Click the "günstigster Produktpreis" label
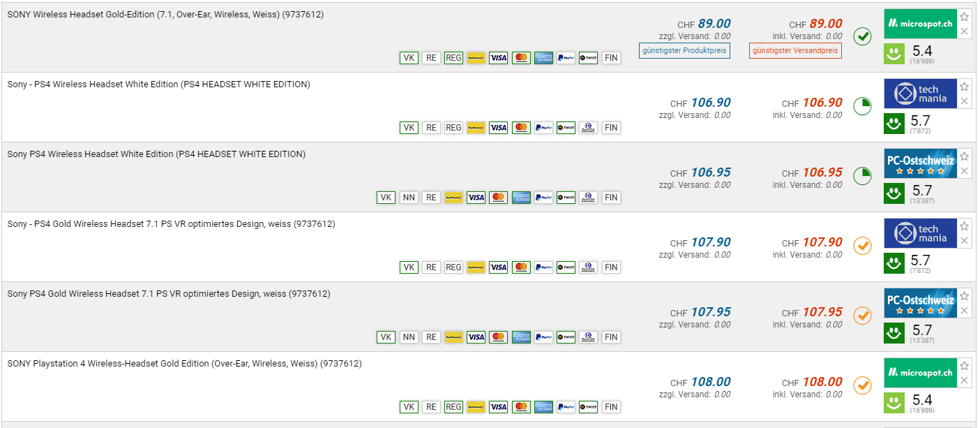This screenshot has height=428, width=980. (x=684, y=50)
